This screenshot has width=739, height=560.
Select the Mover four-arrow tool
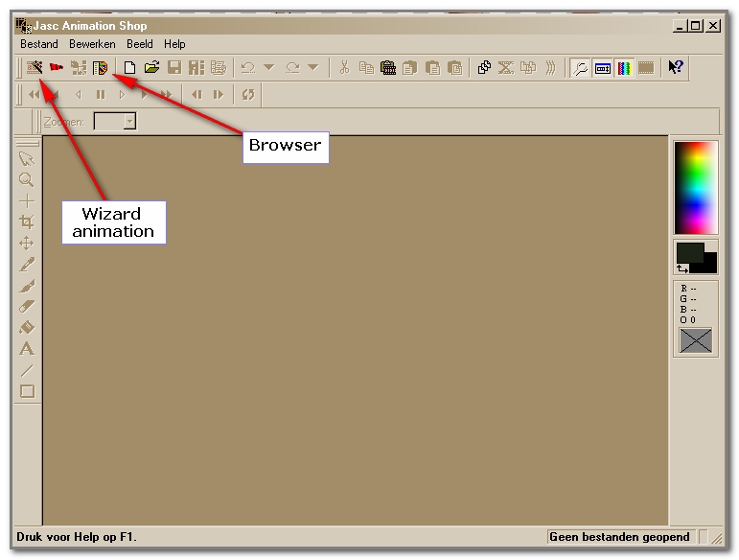27,244
